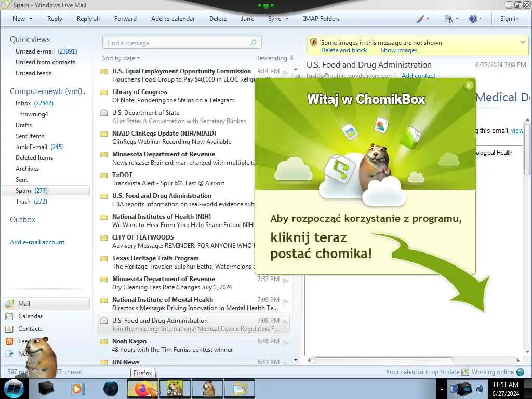This screenshot has width=532, height=399.
Task: Click the Working online globe icon
Action: point(520,372)
